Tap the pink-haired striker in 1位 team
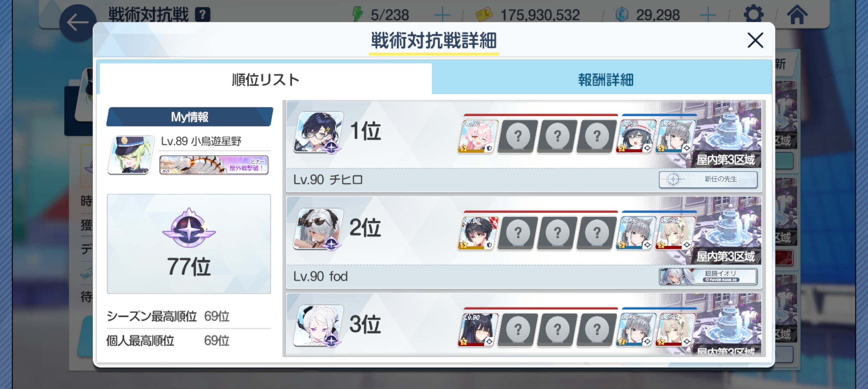Image resolution: width=868 pixels, height=389 pixels. tap(478, 137)
